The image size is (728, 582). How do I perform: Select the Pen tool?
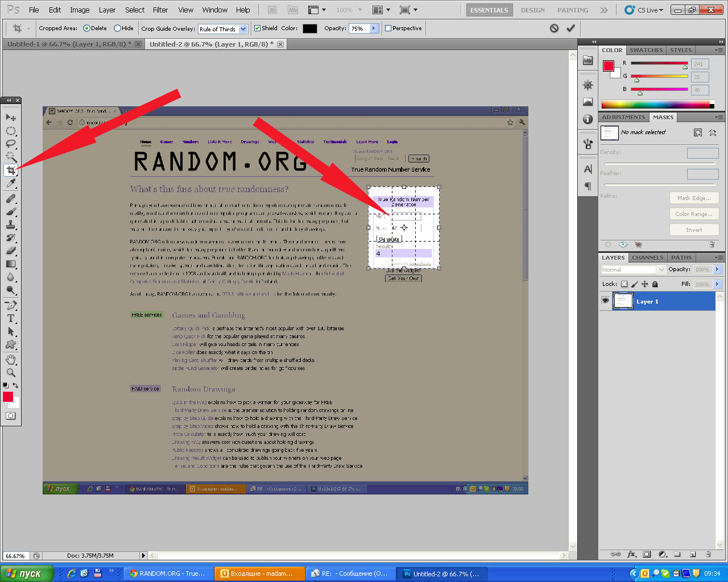[x=11, y=305]
